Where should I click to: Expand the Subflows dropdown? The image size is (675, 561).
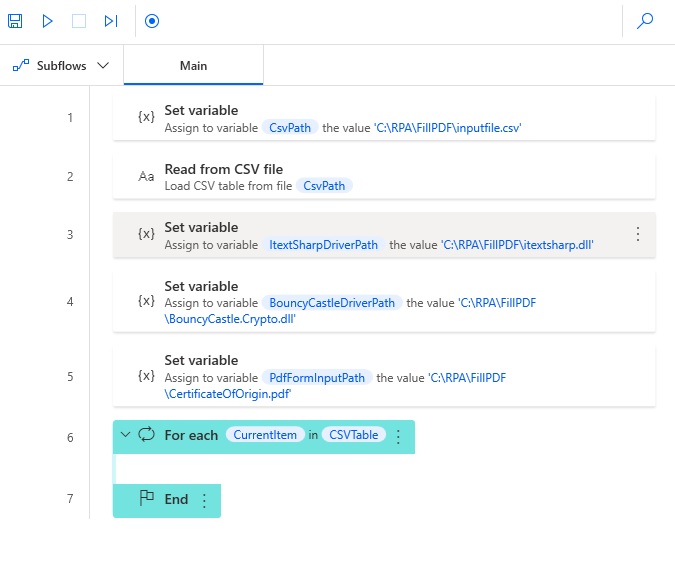coord(61,66)
